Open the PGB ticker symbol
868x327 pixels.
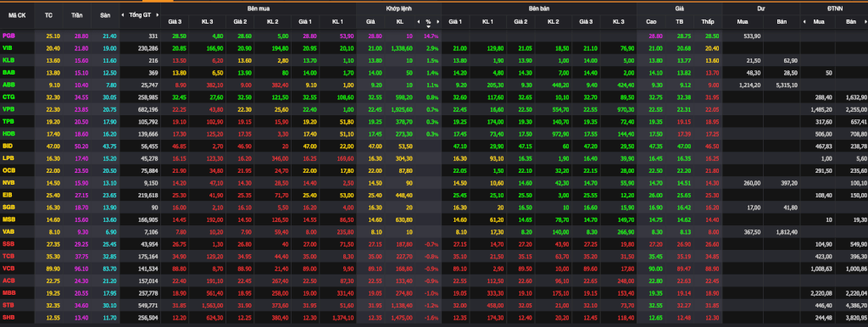pos(8,36)
